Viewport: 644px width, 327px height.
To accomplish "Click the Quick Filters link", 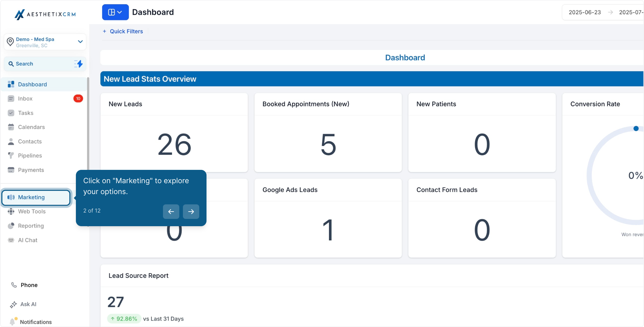I will click(126, 31).
